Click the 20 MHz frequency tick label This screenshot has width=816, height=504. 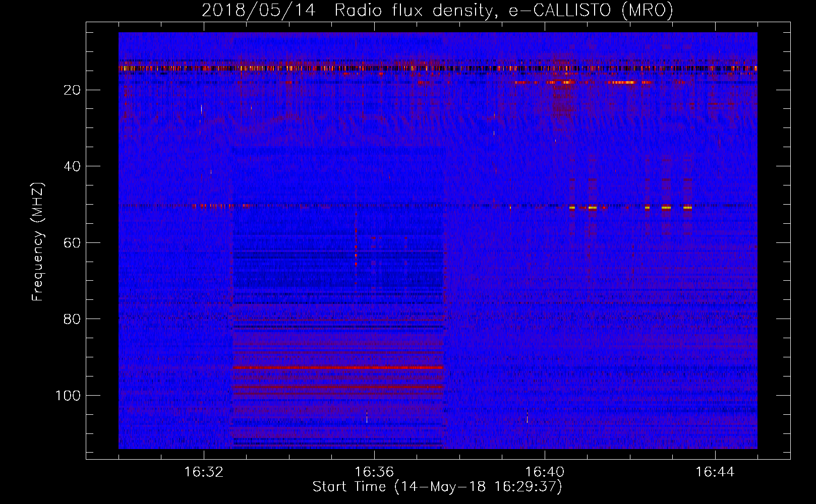(x=72, y=90)
